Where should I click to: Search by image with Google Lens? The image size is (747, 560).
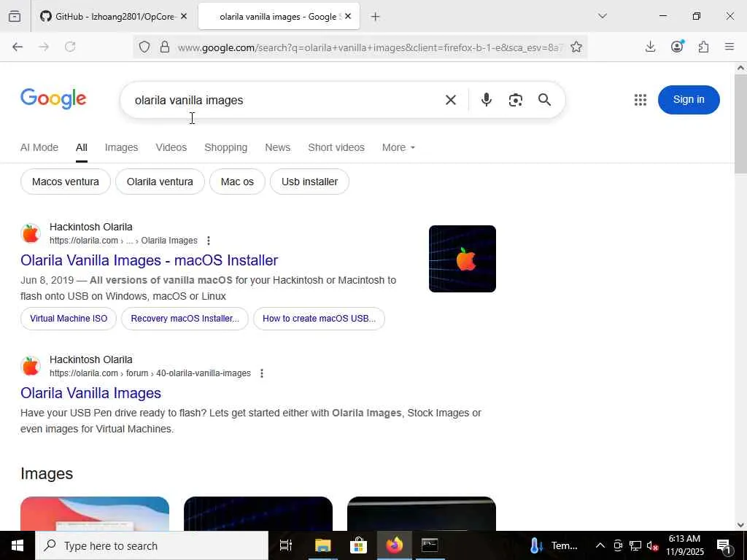pos(516,100)
